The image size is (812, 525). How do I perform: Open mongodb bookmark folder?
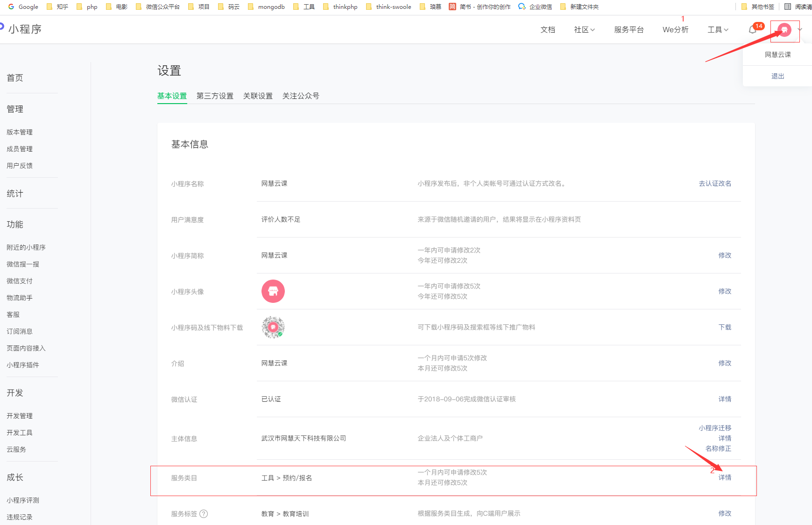(266, 7)
